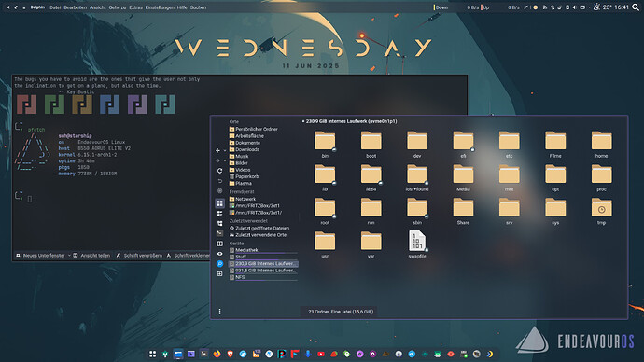
Task: Open the terminal icon in the dock
Action: (204, 354)
